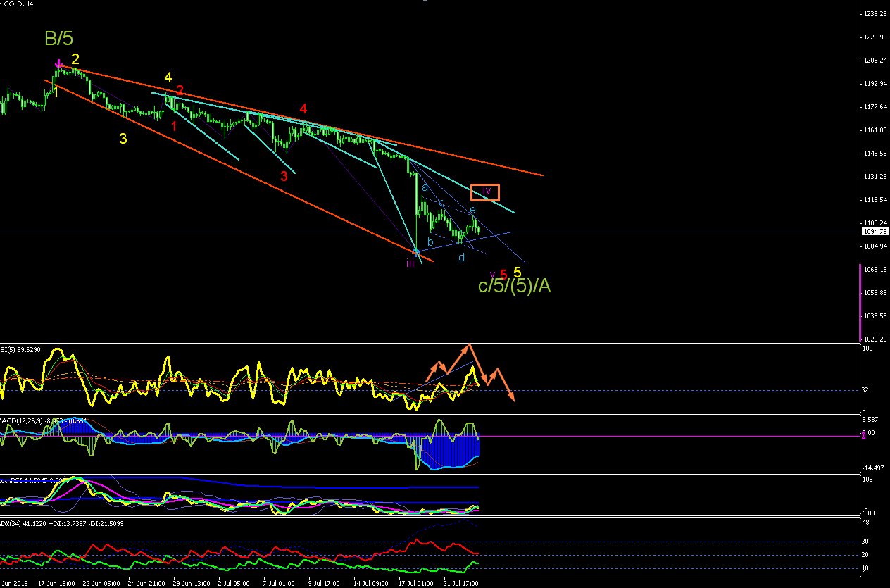890x588 pixels.
Task: Select the red wave 2 label
Action: [x=180, y=90]
